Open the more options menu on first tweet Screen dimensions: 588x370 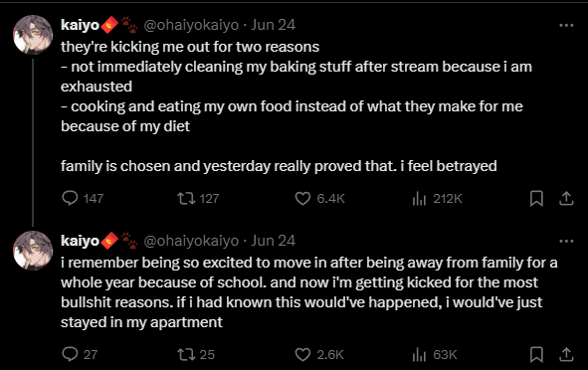tap(566, 25)
